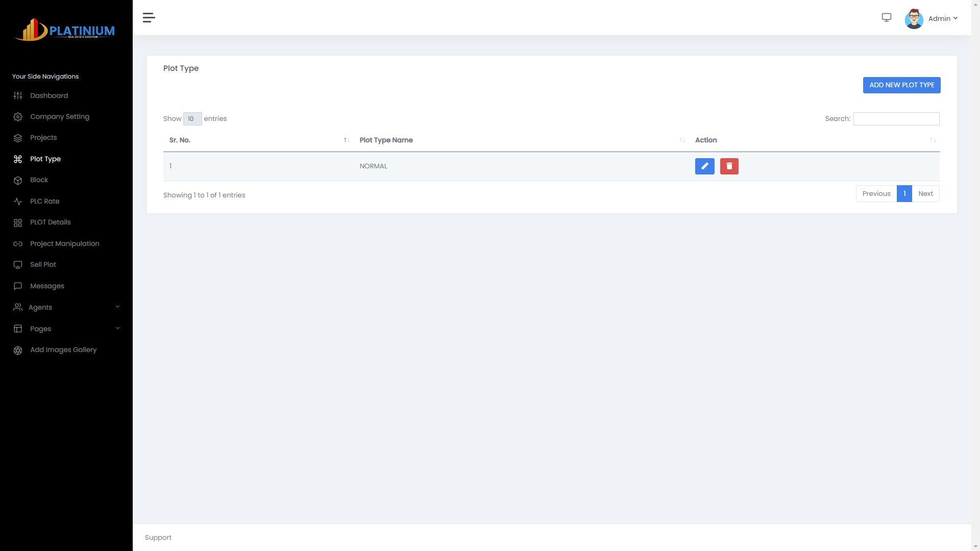Open the Admin user dropdown

tap(942, 19)
